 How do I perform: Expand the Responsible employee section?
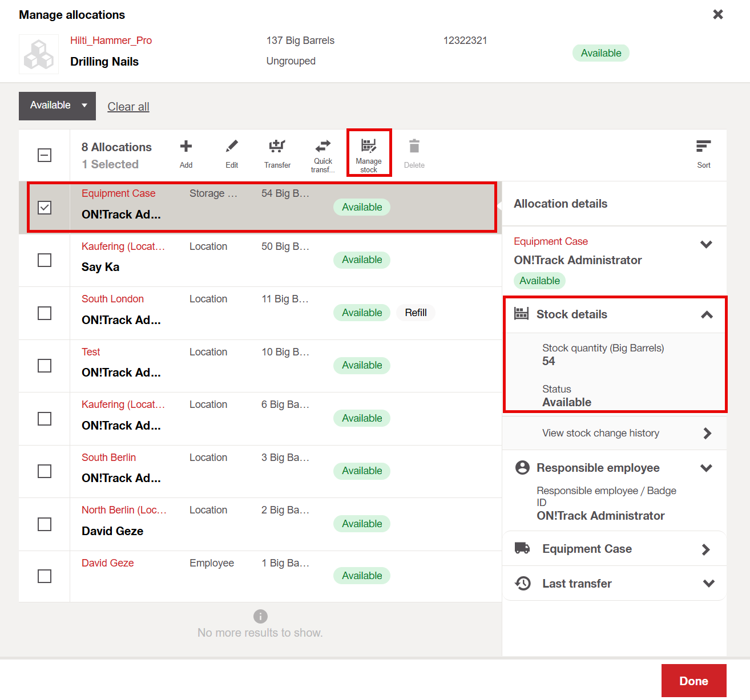[706, 468]
